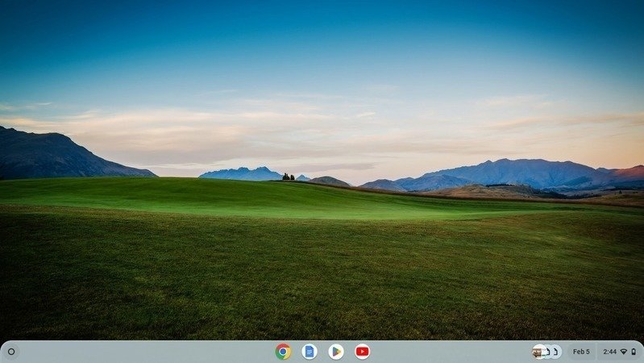Open the rightmost file icon in Tote
This screenshot has height=363, width=644.
pyautogui.click(x=556, y=352)
